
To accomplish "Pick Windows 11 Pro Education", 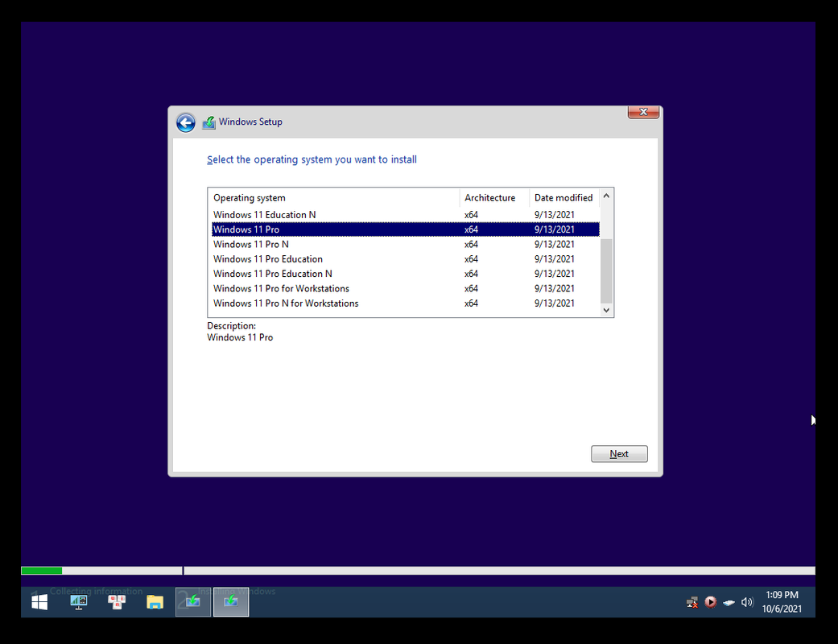I will pos(406,259).
